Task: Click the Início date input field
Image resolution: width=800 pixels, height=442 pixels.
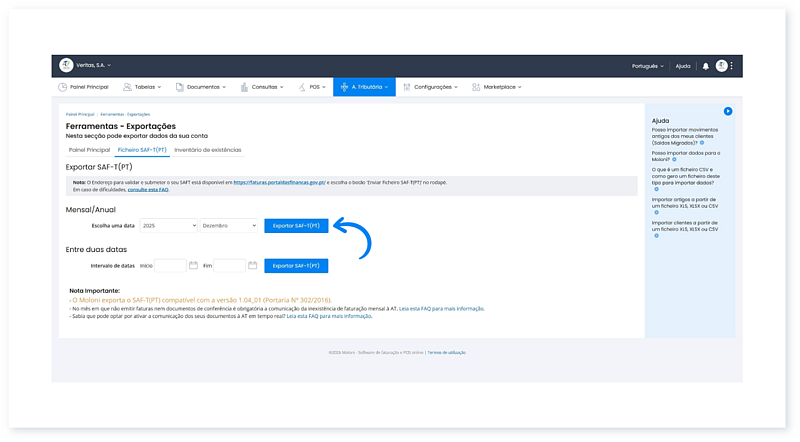Action: tap(170, 266)
